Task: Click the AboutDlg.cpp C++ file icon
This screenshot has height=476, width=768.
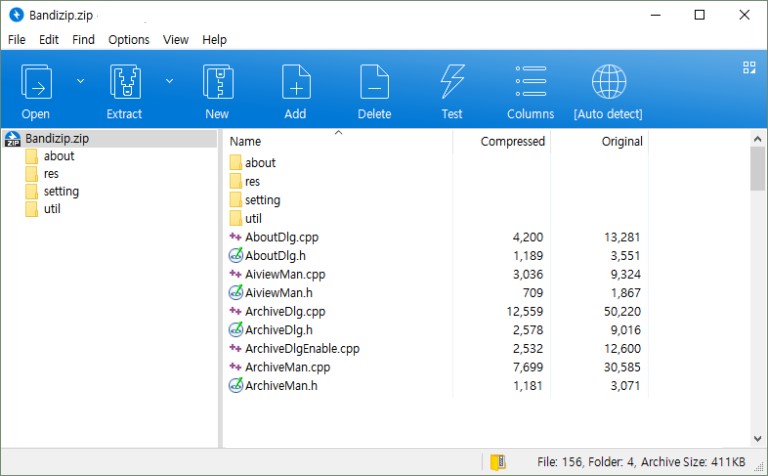Action: coord(236,237)
